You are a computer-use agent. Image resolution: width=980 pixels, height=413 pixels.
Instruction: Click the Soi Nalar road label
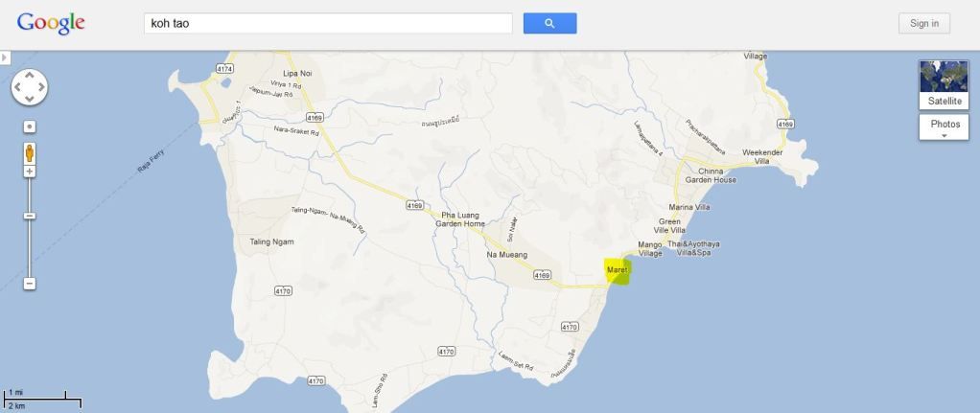[x=512, y=229]
